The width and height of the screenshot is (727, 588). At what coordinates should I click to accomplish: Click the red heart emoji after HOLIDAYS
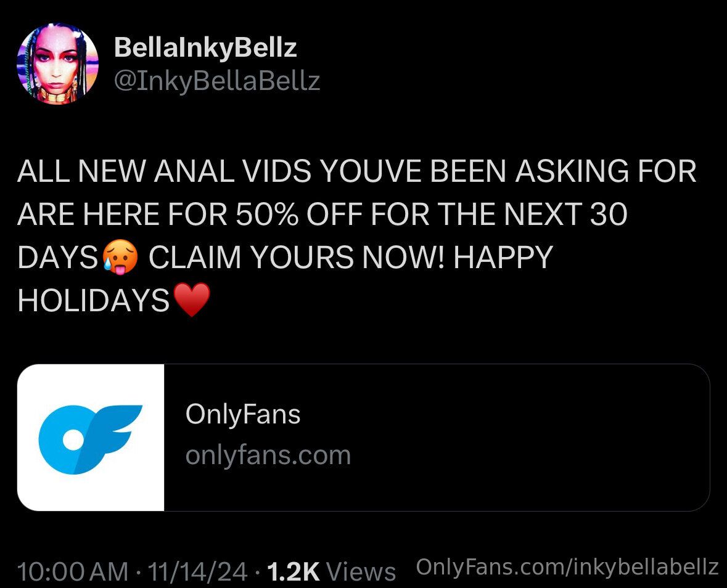pos(192,300)
